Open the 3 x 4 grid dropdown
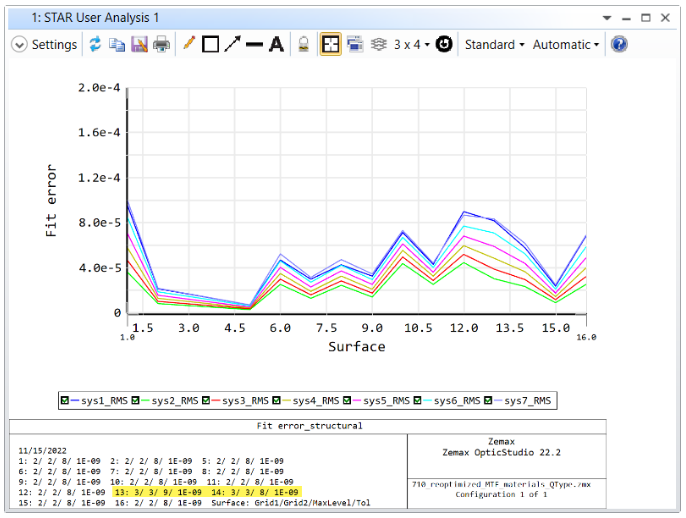Viewport: 686px width, 518px height. pyautogui.click(x=411, y=44)
